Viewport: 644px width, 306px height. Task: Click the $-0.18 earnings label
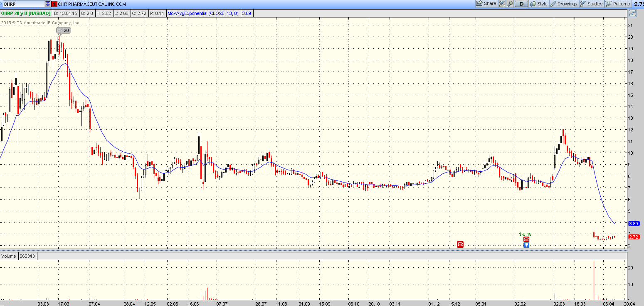[x=525, y=234]
